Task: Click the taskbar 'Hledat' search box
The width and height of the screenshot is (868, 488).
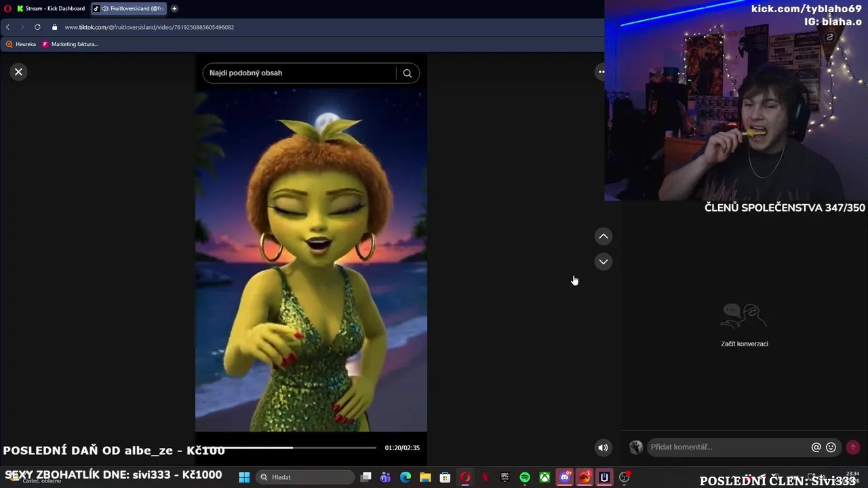Action: pyautogui.click(x=306, y=477)
